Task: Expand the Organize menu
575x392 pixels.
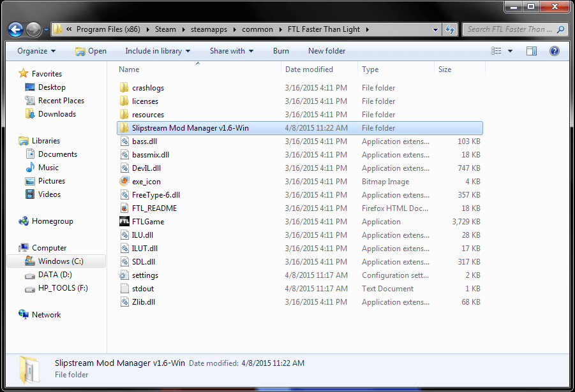Action: tap(36, 51)
